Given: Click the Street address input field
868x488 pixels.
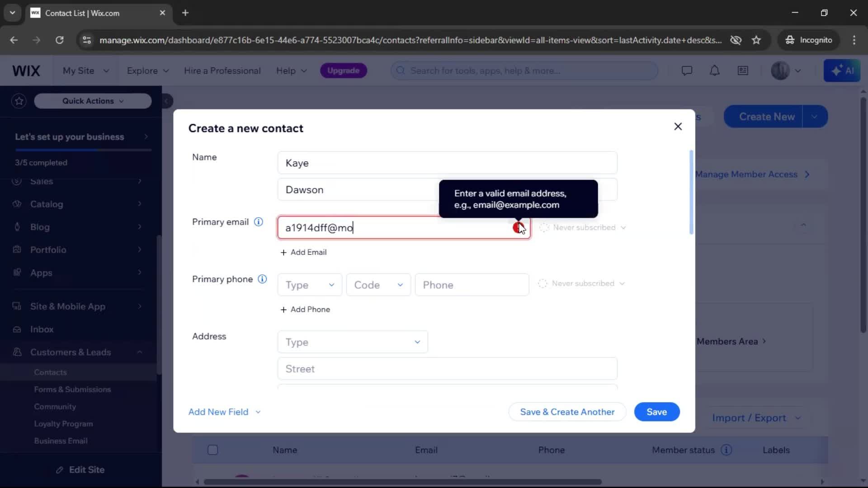Looking at the screenshot, I should (447, 369).
